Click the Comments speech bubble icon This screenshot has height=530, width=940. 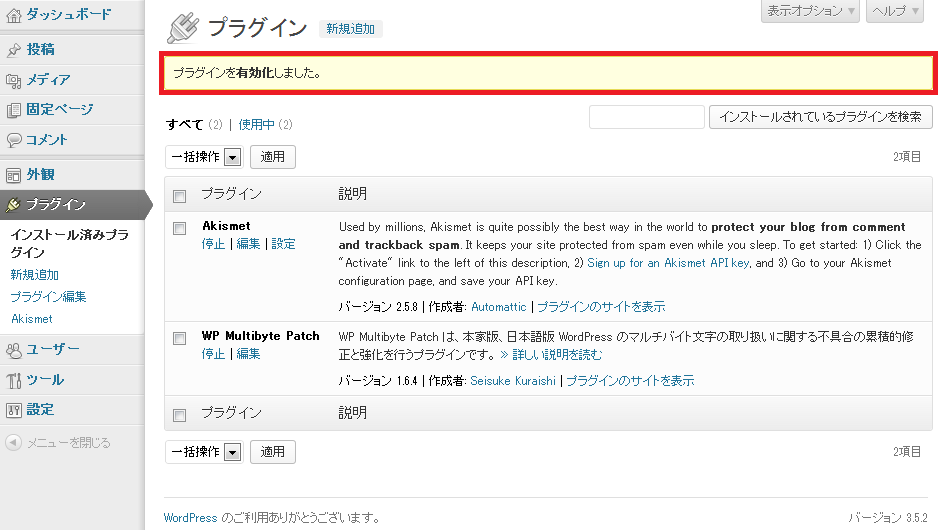coord(13,140)
